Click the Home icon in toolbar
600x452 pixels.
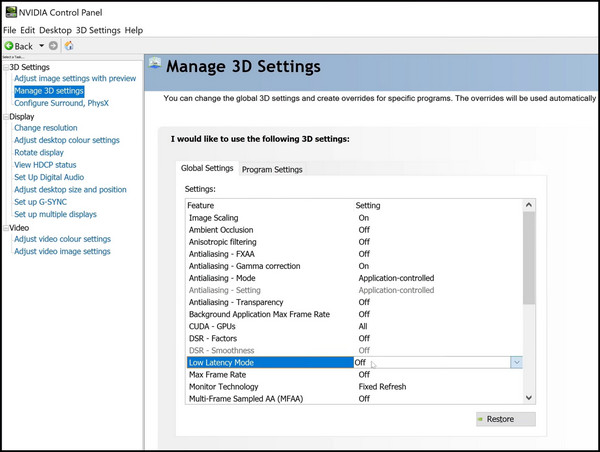click(x=69, y=46)
